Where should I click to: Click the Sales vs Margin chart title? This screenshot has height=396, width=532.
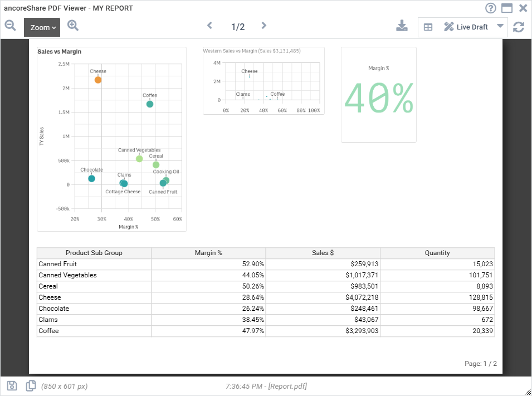[x=60, y=52]
